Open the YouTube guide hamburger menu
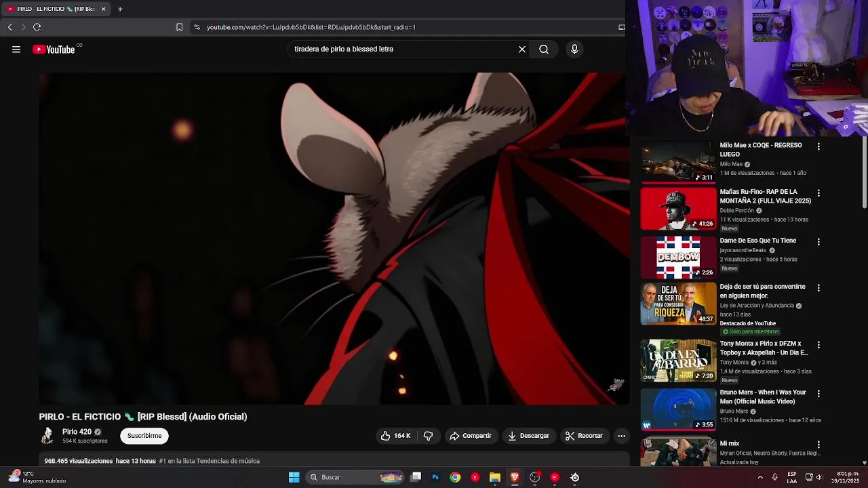Image resolution: width=868 pixels, height=488 pixels. tap(16, 49)
